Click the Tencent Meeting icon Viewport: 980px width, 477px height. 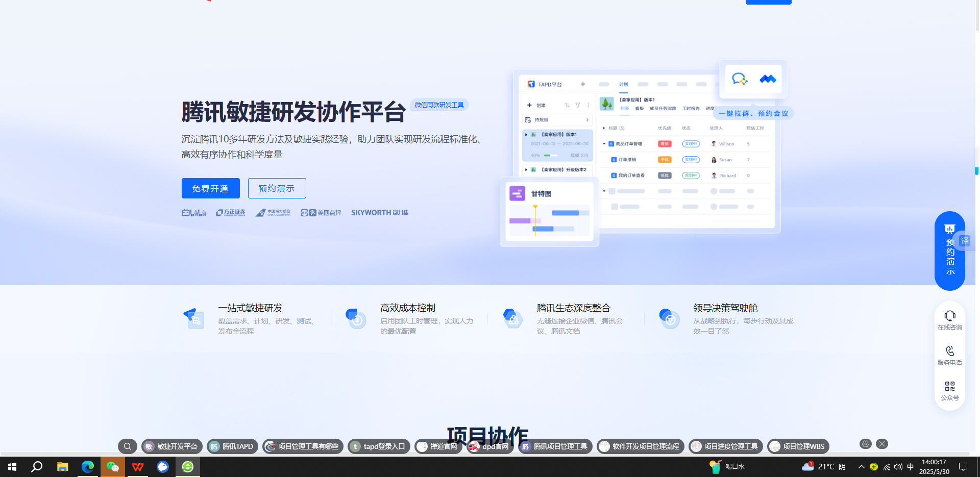[768, 79]
